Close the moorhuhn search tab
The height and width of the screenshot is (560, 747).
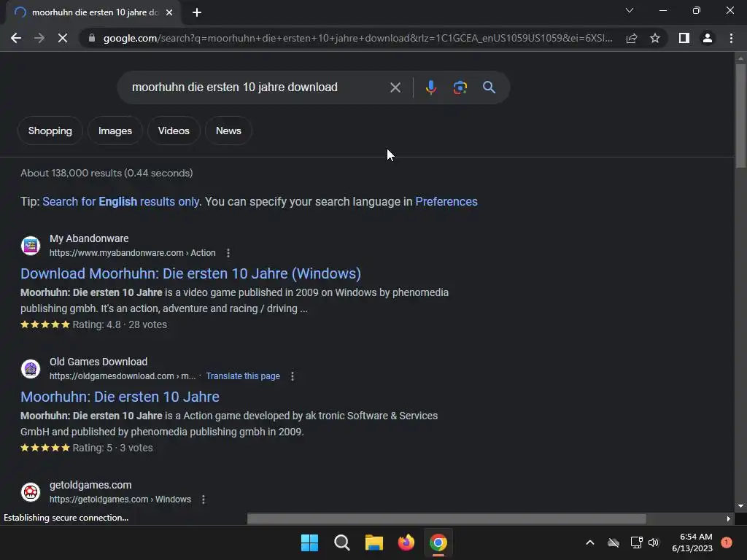pyautogui.click(x=169, y=12)
